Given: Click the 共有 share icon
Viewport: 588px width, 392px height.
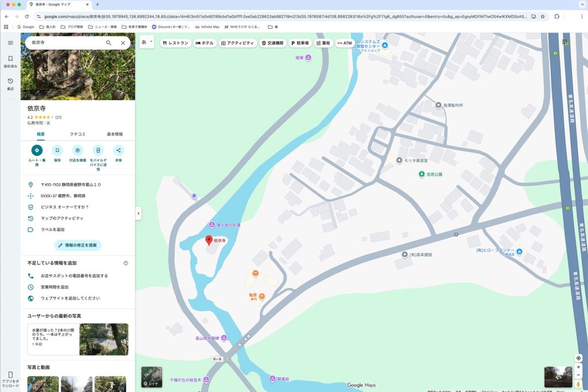Looking at the screenshot, I should (118, 150).
